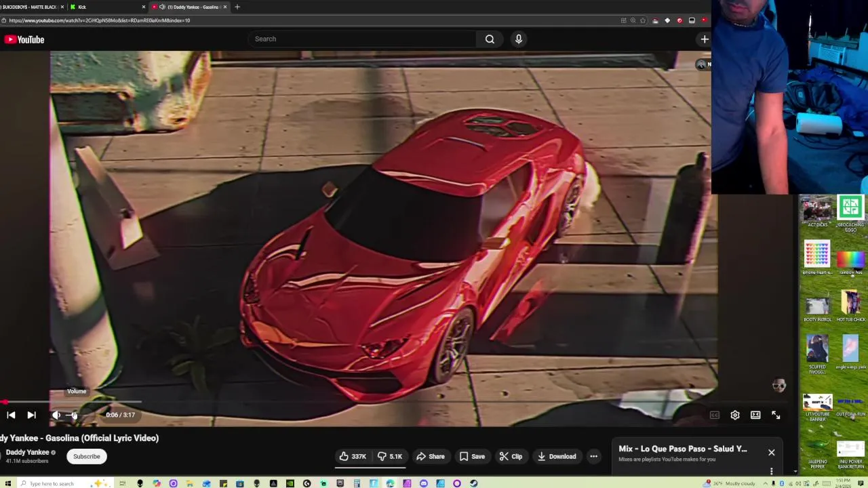868x488 pixels.
Task: Open the GEOCACHING LOGO desktop file
Action: click(x=850, y=213)
